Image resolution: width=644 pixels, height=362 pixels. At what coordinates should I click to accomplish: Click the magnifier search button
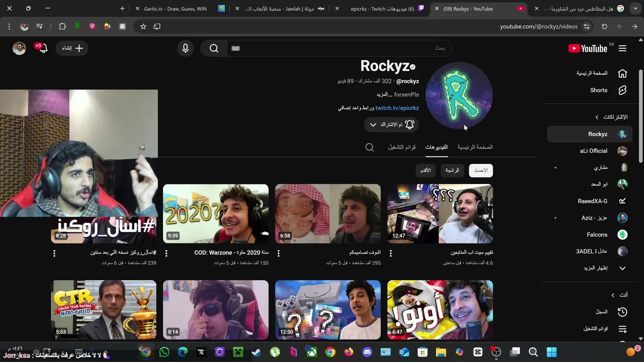click(x=214, y=48)
